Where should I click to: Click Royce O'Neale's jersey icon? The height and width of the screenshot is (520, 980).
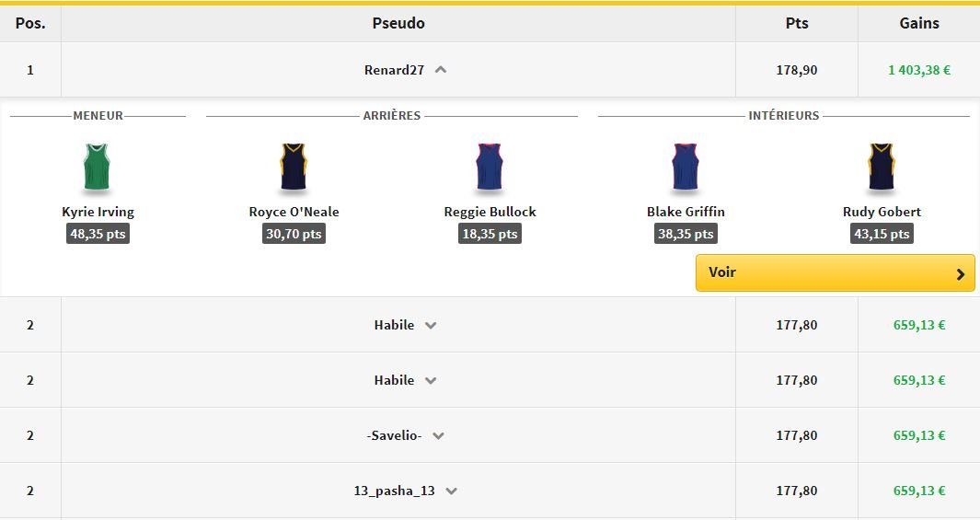point(294,168)
